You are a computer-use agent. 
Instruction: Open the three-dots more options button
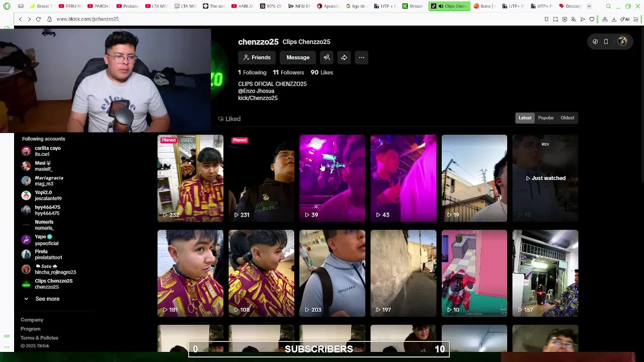(x=362, y=57)
